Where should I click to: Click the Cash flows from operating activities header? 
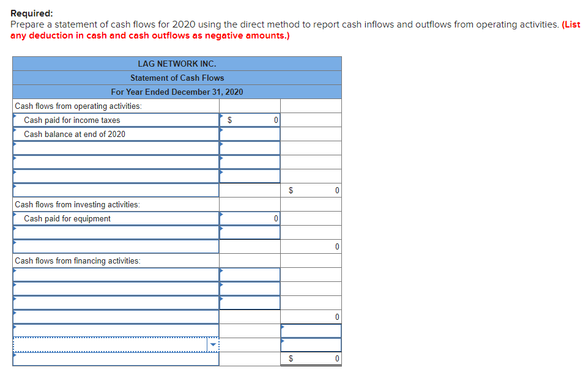tap(67, 105)
